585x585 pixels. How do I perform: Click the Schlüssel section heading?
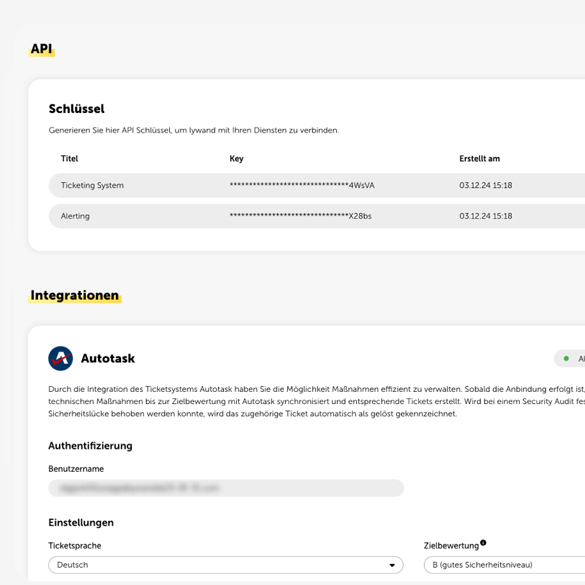point(76,109)
